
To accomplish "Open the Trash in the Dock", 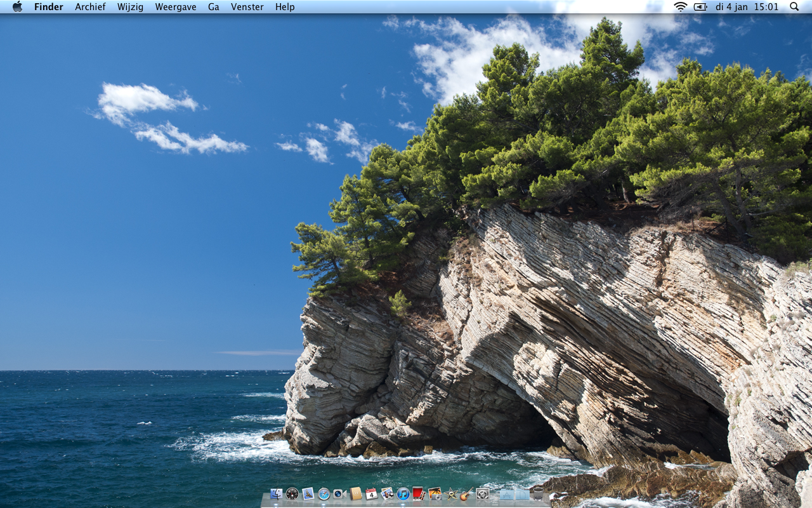I will (x=539, y=494).
